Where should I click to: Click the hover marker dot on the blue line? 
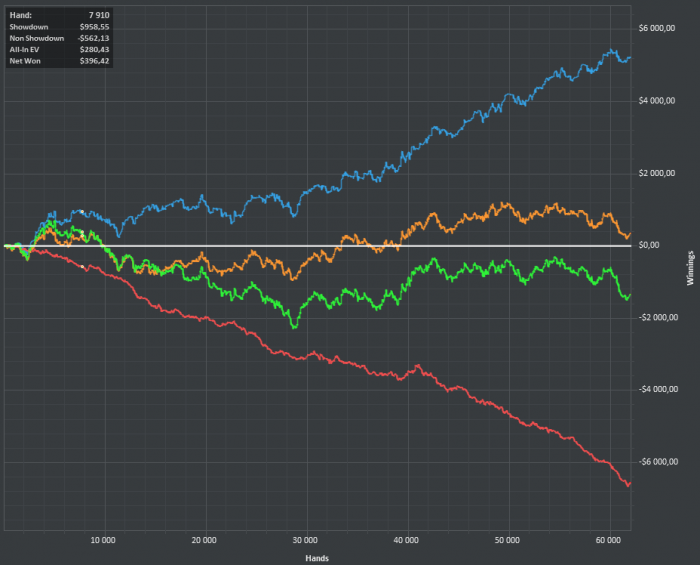point(82,212)
